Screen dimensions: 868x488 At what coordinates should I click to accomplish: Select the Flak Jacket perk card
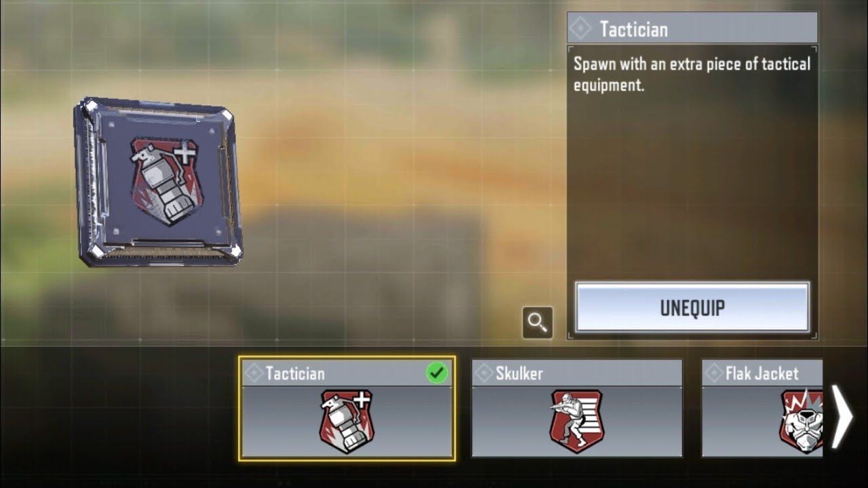[x=762, y=409]
